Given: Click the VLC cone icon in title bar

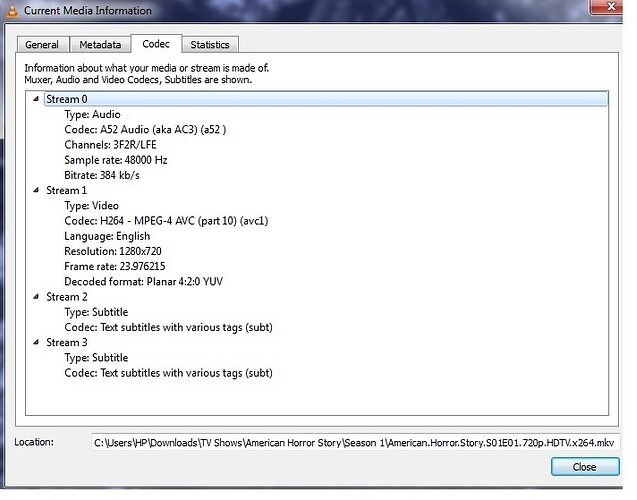Looking at the screenshot, I should [x=13, y=11].
